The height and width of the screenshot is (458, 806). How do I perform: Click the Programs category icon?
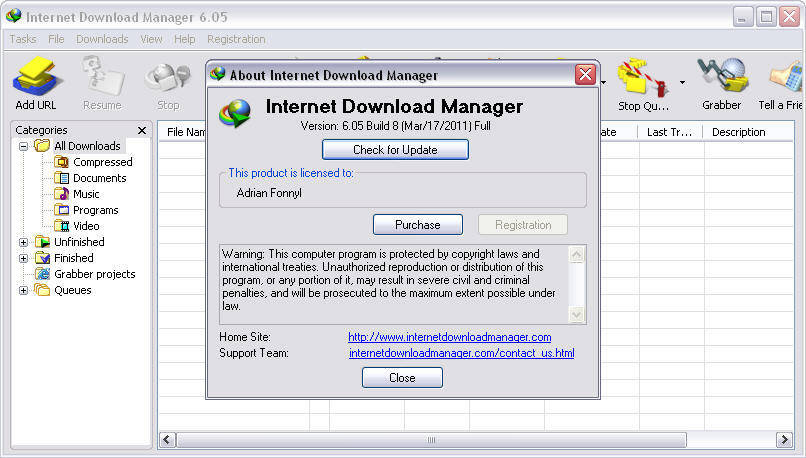[61, 210]
